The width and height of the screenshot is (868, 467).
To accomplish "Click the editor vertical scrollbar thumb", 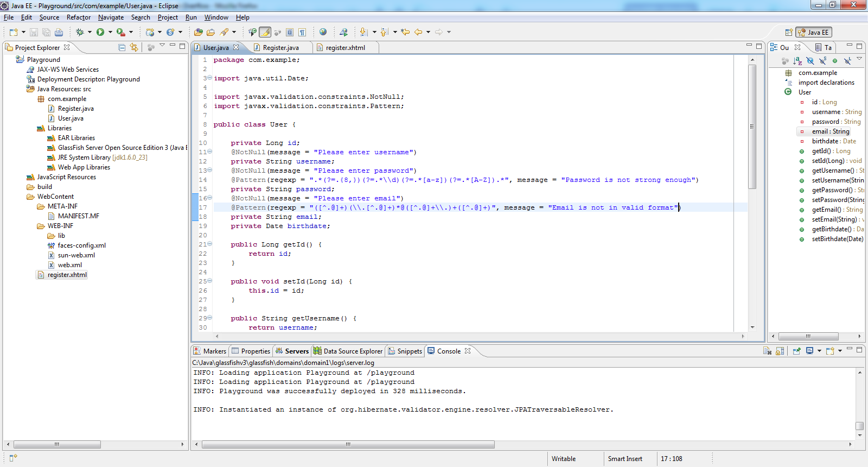I will pyautogui.click(x=752, y=127).
